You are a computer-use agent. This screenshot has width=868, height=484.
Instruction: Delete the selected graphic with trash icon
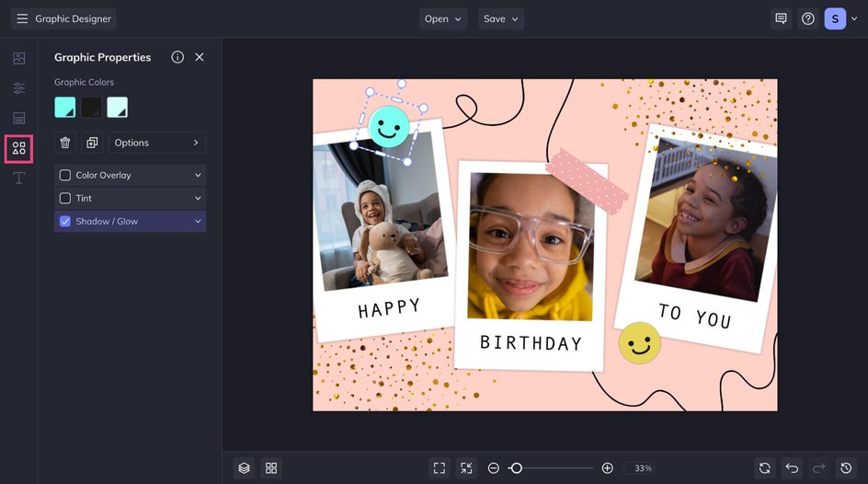pyautogui.click(x=64, y=143)
